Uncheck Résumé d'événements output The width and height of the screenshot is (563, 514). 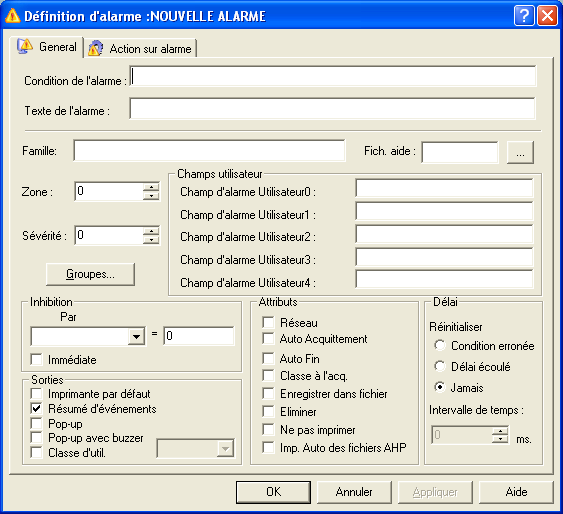[36, 409]
